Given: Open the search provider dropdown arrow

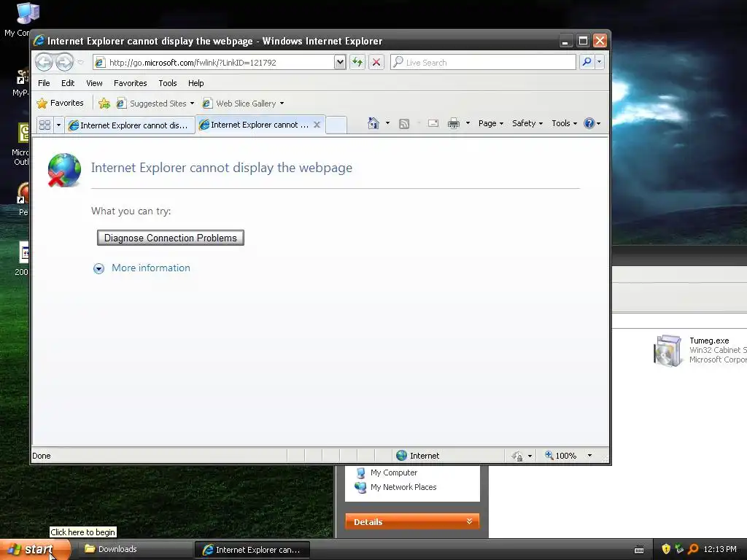Looking at the screenshot, I should pyautogui.click(x=600, y=62).
